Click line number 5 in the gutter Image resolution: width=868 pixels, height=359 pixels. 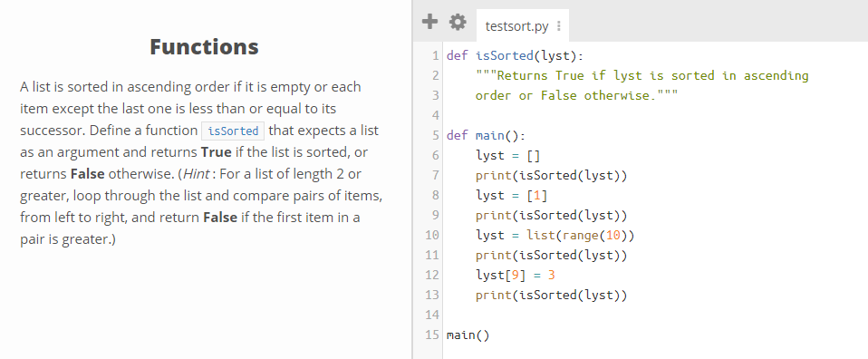click(x=435, y=135)
